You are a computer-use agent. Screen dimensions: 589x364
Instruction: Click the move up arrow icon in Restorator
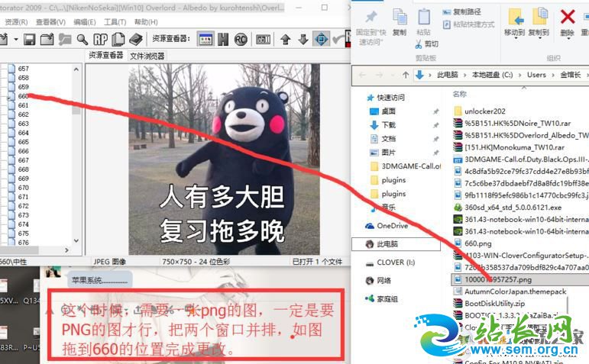click(286, 39)
